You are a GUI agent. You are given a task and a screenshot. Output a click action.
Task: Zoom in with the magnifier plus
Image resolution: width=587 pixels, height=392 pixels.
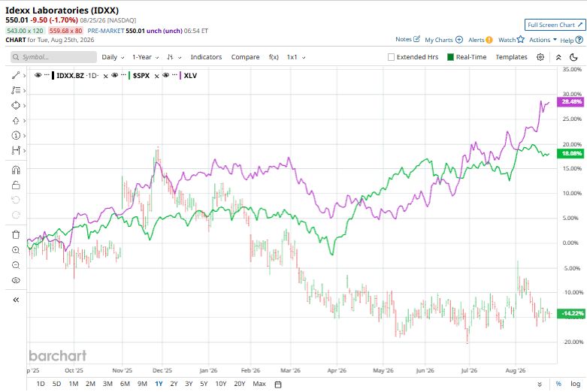tap(16, 250)
